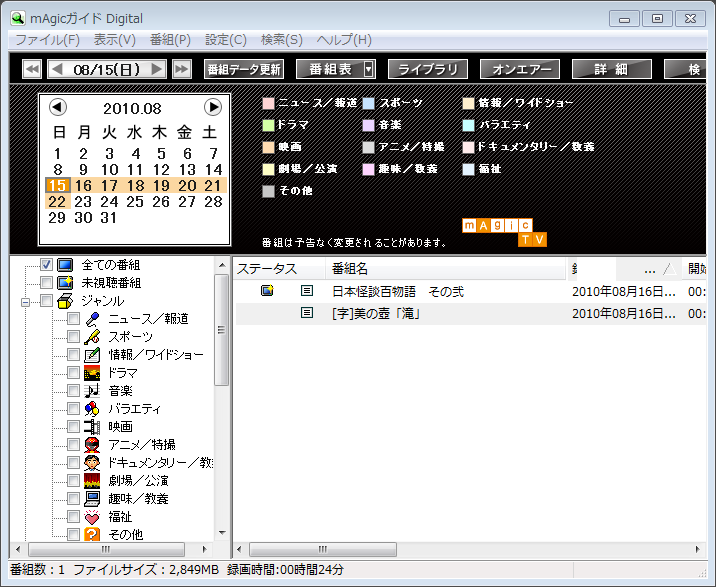Open the ライブラリ view
Viewport: 716px width, 587px height.
tap(428, 69)
